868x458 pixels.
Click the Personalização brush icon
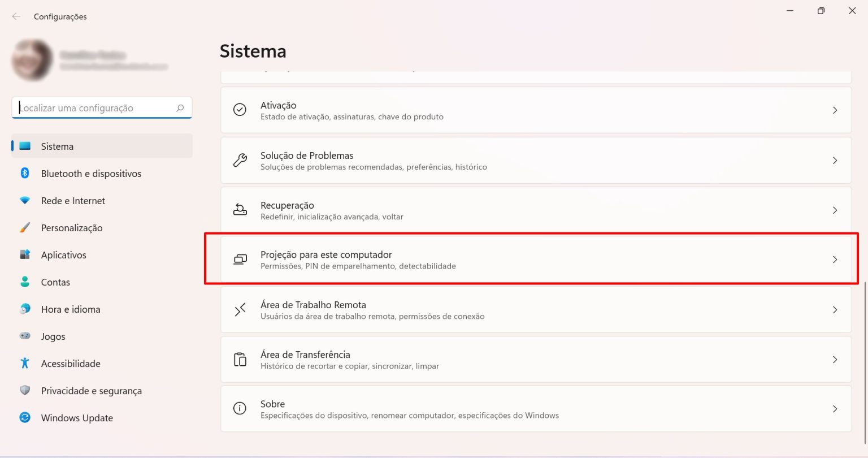[x=25, y=227]
